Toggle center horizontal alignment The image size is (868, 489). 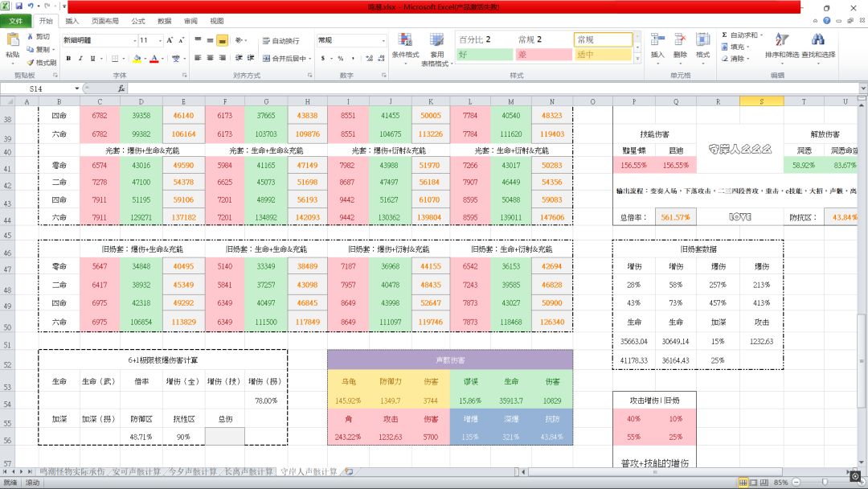coord(210,58)
